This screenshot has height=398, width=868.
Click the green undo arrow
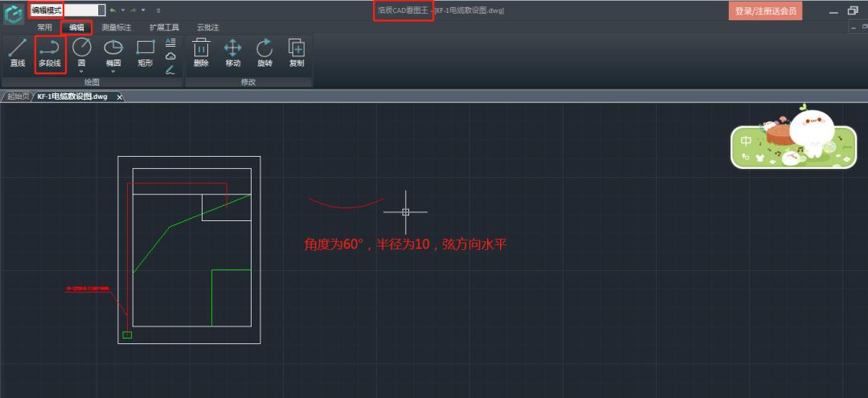click(x=113, y=10)
